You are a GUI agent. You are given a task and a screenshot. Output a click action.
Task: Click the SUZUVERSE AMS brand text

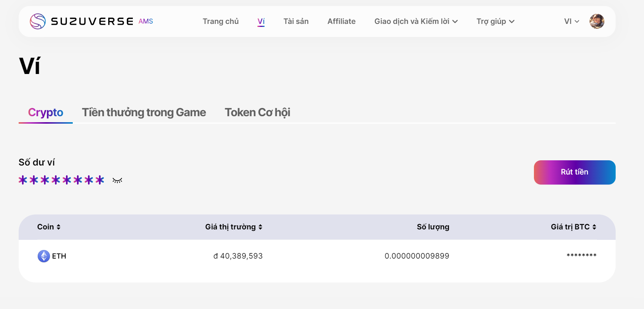(101, 21)
